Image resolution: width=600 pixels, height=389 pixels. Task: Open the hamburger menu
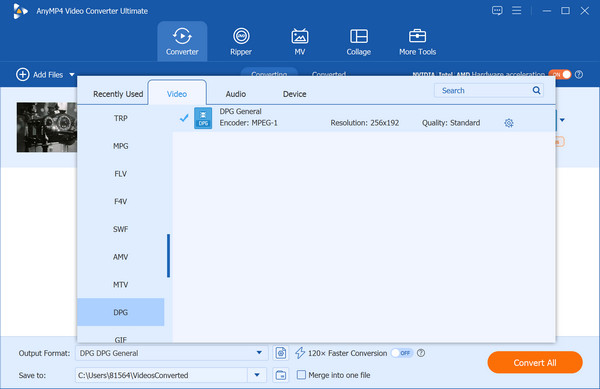(517, 10)
